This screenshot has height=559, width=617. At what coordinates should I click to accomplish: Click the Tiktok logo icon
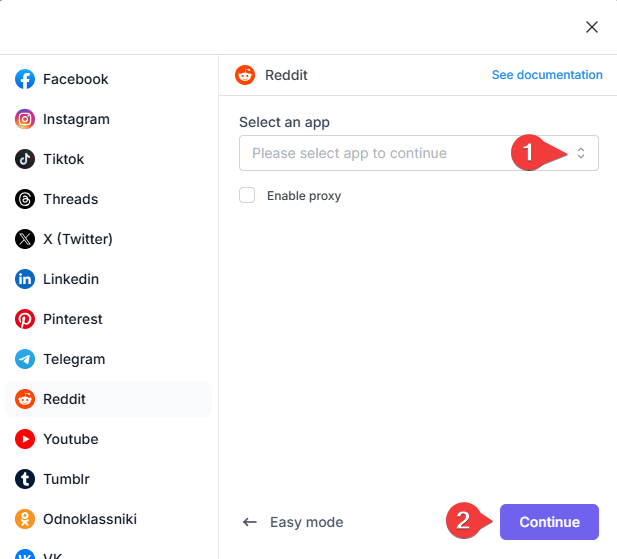(25, 159)
